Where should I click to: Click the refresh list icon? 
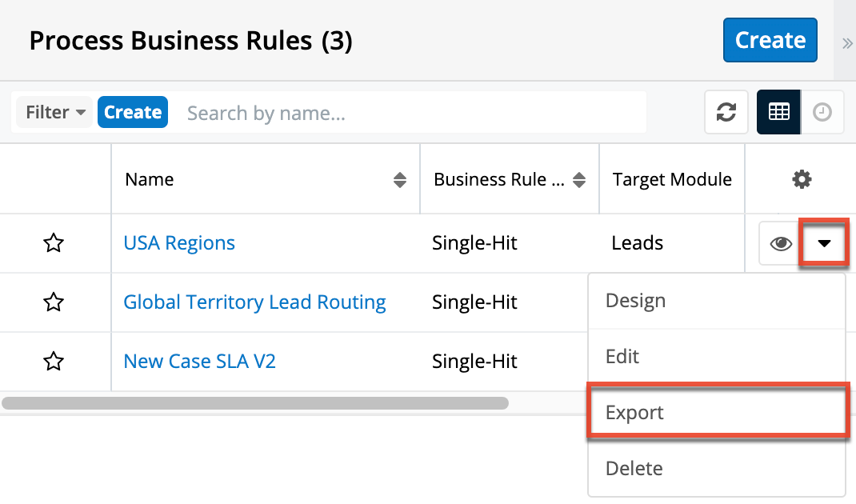click(x=726, y=113)
